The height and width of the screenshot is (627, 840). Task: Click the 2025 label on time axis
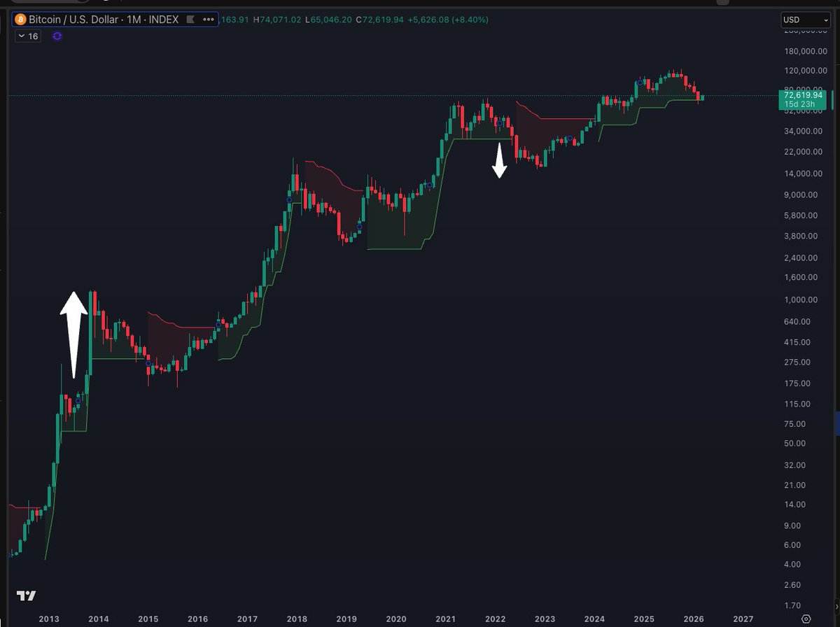644,619
